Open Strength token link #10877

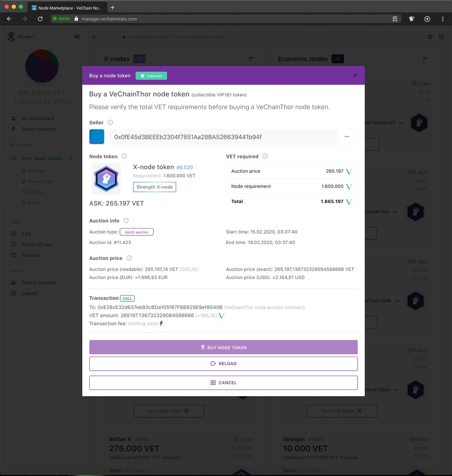(317, 440)
